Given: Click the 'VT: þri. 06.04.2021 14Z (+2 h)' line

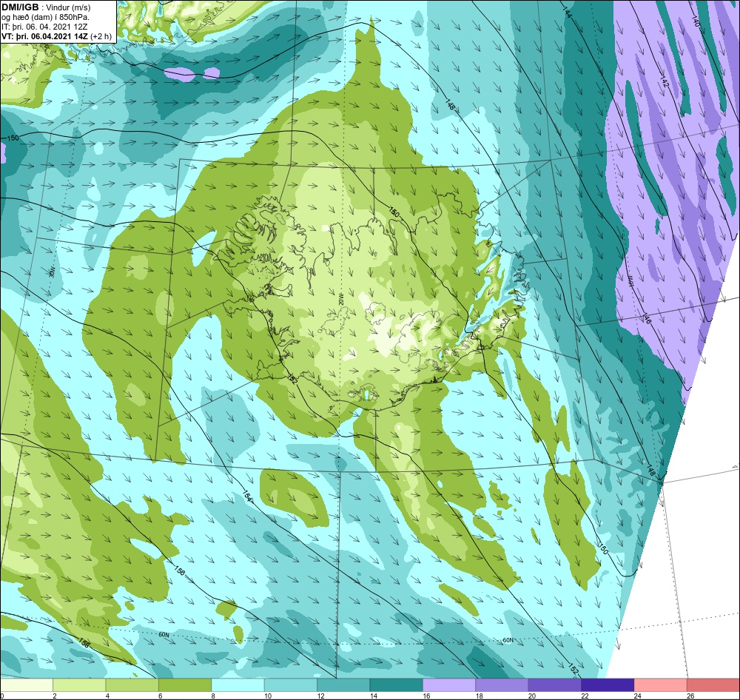Looking at the screenshot, I should [x=57, y=36].
